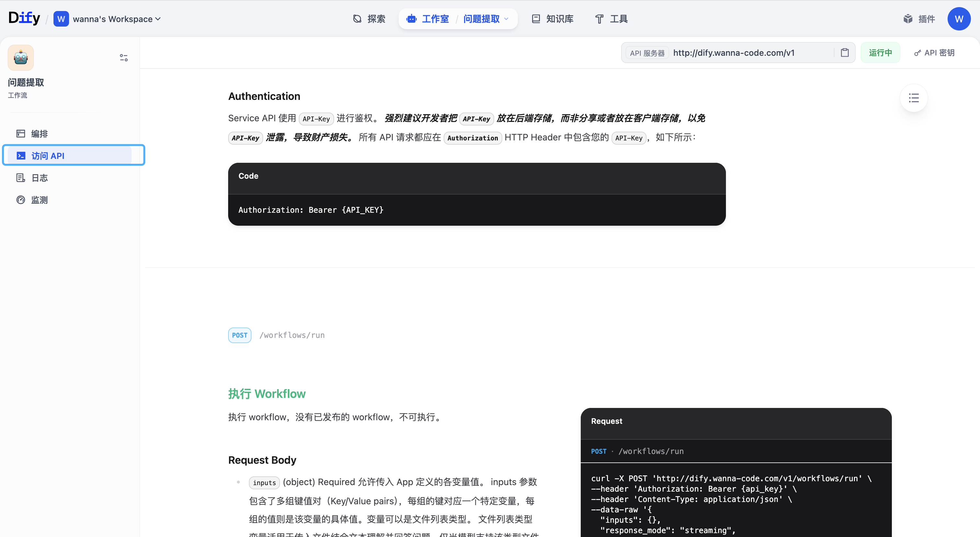Expand the 问题提取 app switcher dropdown

pyautogui.click(x=486, y=19)
